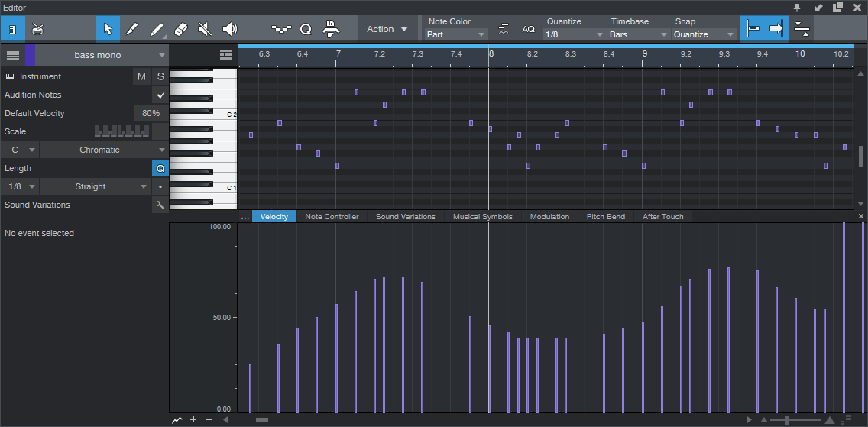Open the Timebase Bars dropdown
The image size is (868, 427).
[x=639, y=34]
